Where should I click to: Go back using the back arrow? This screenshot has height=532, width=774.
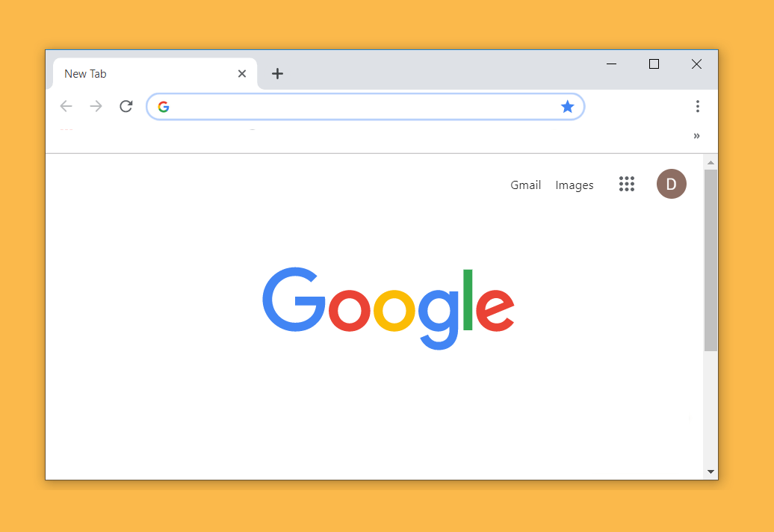click(66, 106)
